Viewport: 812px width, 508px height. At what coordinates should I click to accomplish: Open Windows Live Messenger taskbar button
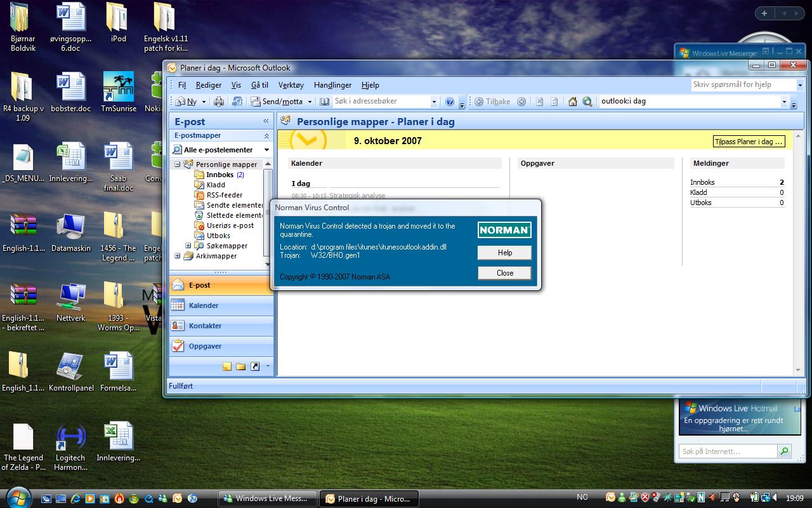266,498
